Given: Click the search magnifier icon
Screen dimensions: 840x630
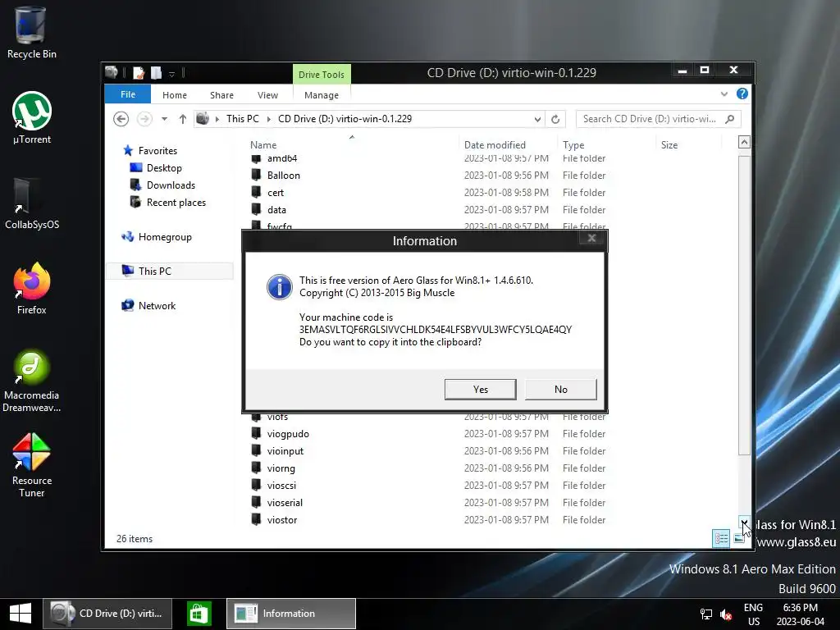Looking at the screenshot, I should click(729, 119).
